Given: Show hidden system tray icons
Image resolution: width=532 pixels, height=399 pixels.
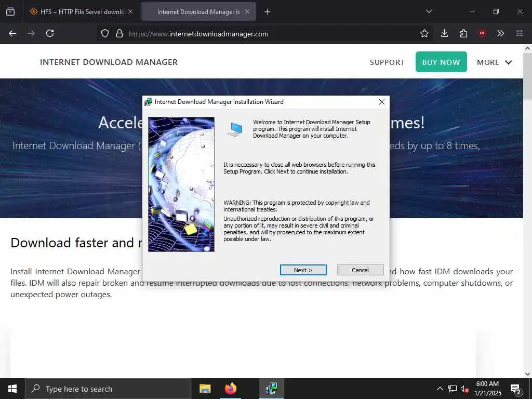Looking at the screenshot, I should point(440,389).
